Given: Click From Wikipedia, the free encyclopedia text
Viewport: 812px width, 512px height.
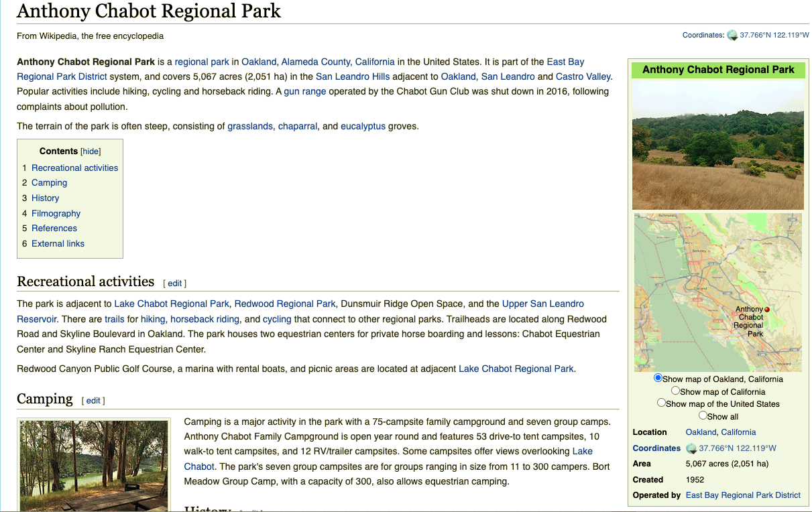Looking at the screenshot, I should [x=90, y=36].
